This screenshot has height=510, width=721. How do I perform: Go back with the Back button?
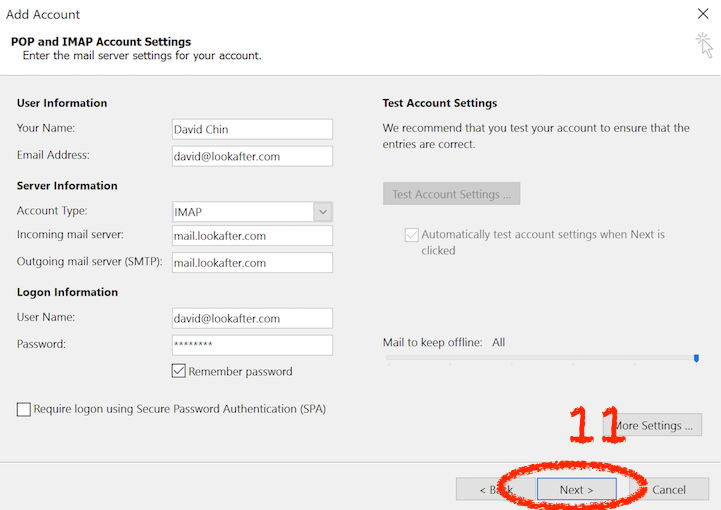coord(492,490)
